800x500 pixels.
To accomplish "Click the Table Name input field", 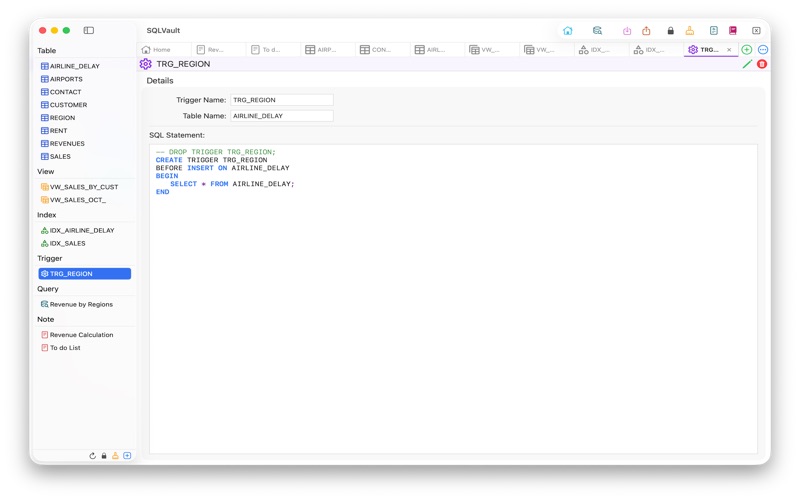I will click(x=282, y=116).
